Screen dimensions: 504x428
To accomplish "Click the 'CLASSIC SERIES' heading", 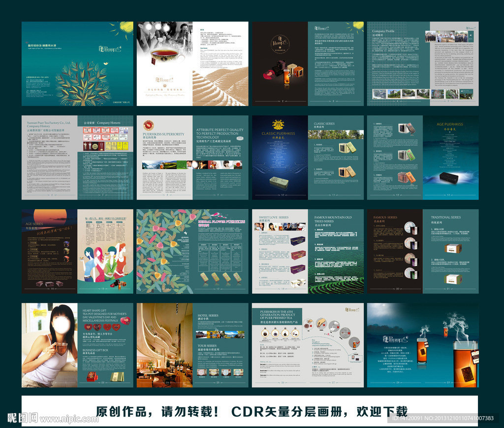I will coord(324,124).
